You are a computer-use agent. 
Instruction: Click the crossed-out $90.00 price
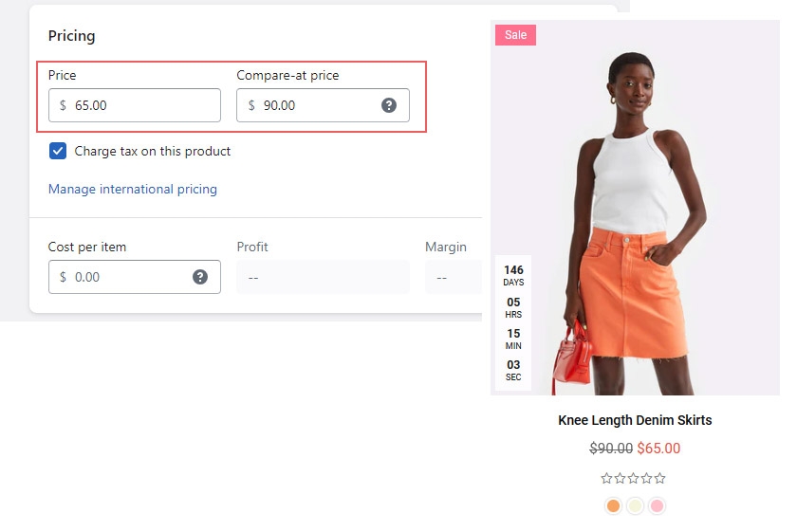(x=611, y=449)
